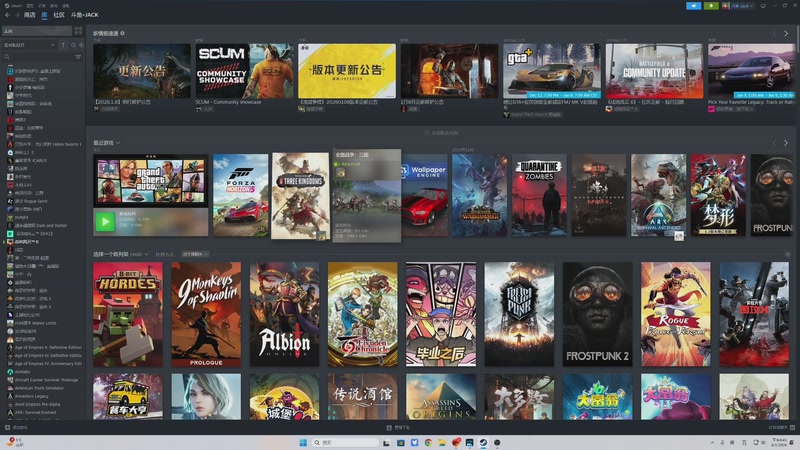800x450 pixels.
Task: Open the Steam menu in the title bar
Action: click(15, 6)
